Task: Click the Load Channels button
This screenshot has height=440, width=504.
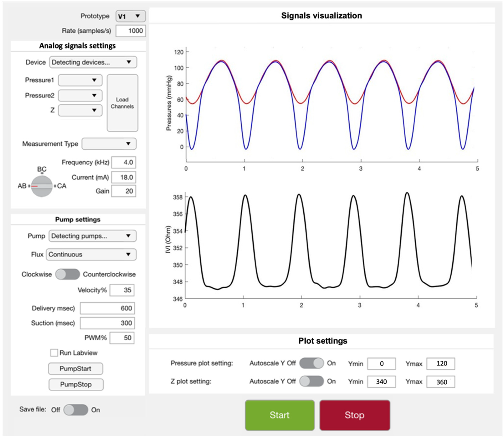Action: [122, 103]
